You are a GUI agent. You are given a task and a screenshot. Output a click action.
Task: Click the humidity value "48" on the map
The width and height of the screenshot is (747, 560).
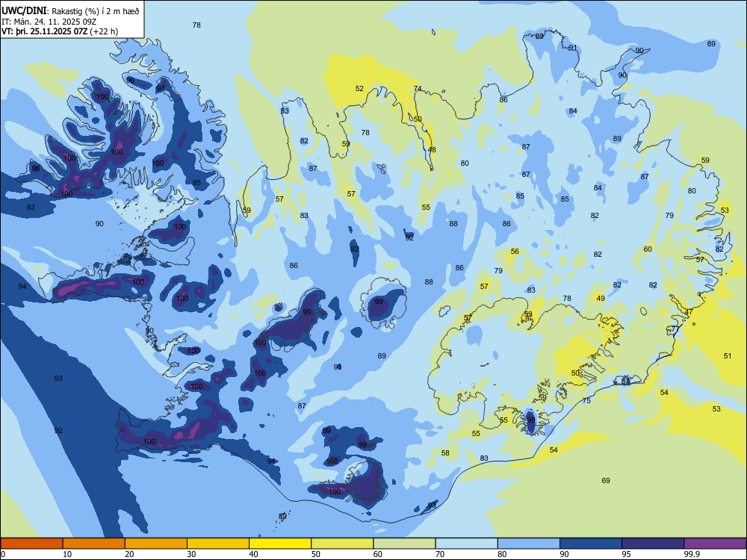432,149
